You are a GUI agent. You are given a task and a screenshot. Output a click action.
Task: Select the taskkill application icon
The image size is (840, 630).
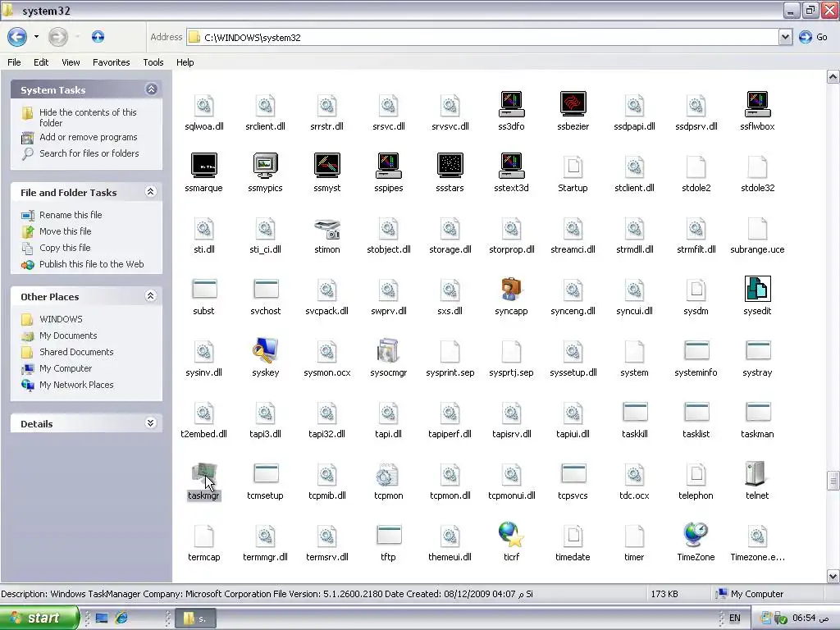click(635, 412)
